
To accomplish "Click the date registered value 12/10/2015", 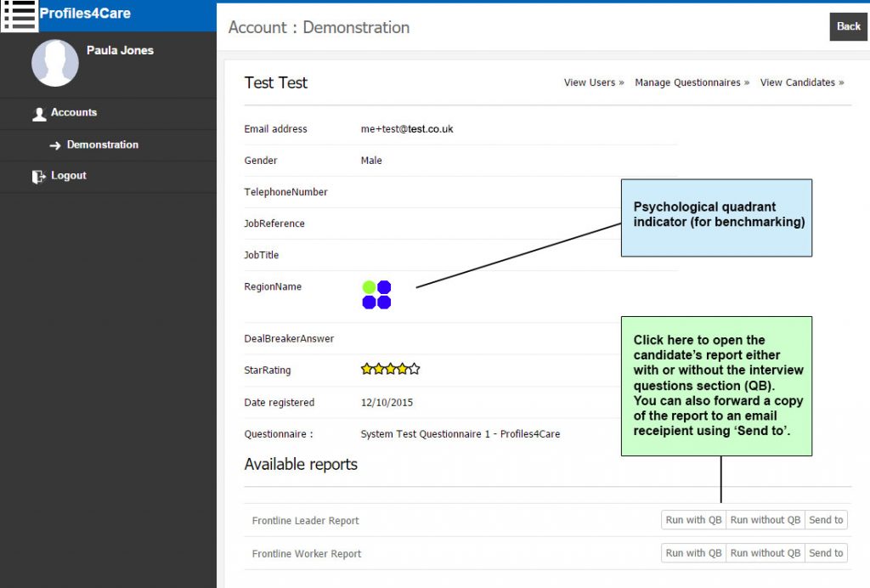I will click(x=387, y=403).
